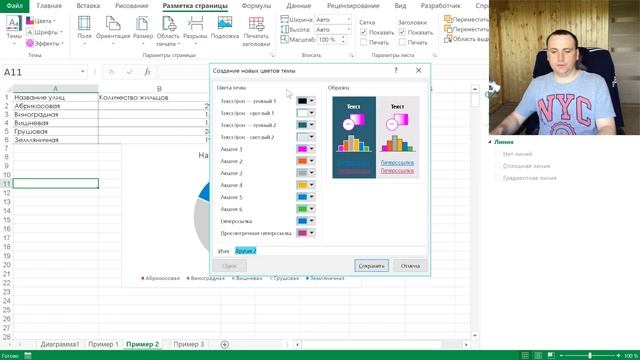Open Accent 4 (Акцент 4) color dropdown
The image size is (640, 360).
tap(306, 185)
